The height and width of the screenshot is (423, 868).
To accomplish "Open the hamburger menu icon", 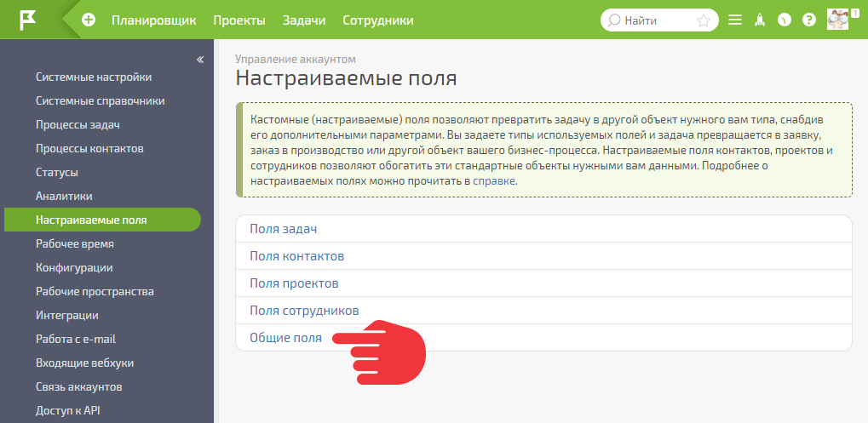I will 734,20.
